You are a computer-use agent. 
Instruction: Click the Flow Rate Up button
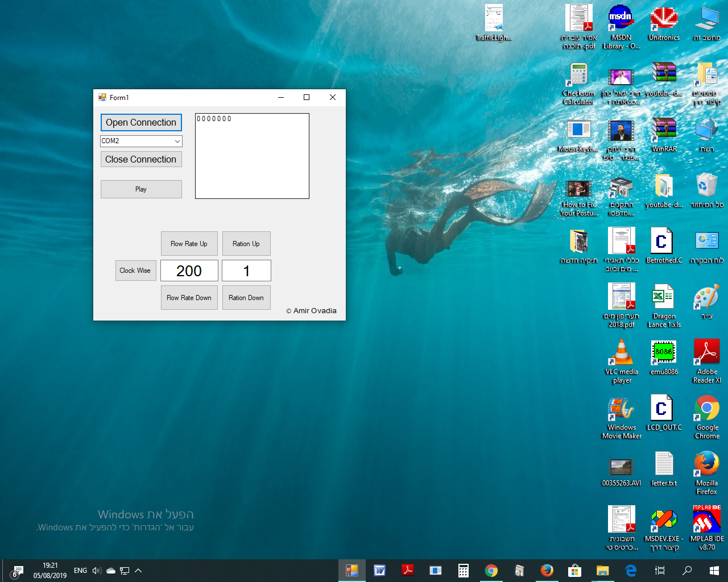point(189,244)
